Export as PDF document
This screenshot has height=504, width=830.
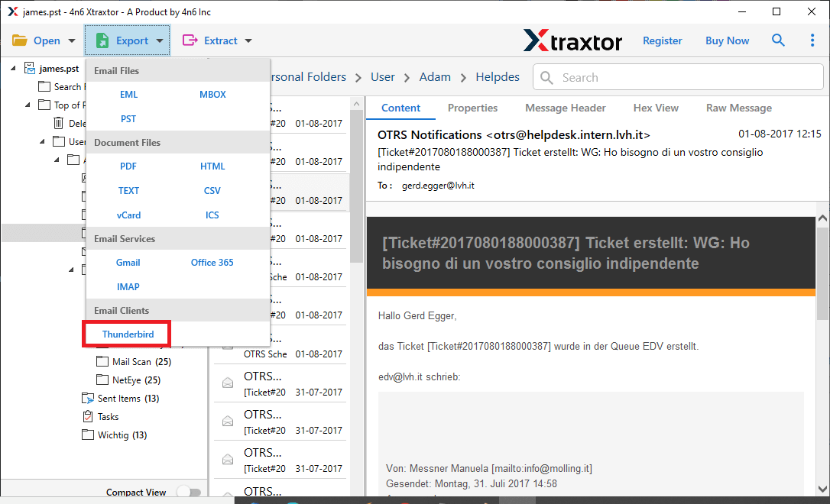coord(128,166)
